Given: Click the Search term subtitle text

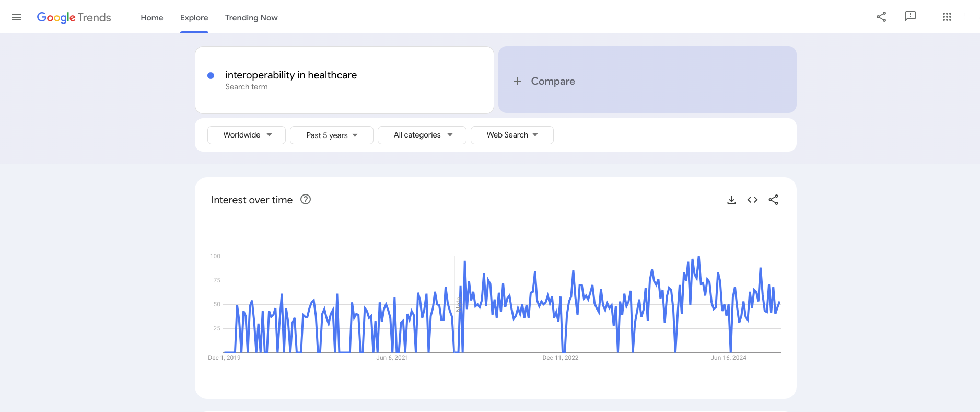Looking at the screenshot, I should pos(247,87).
